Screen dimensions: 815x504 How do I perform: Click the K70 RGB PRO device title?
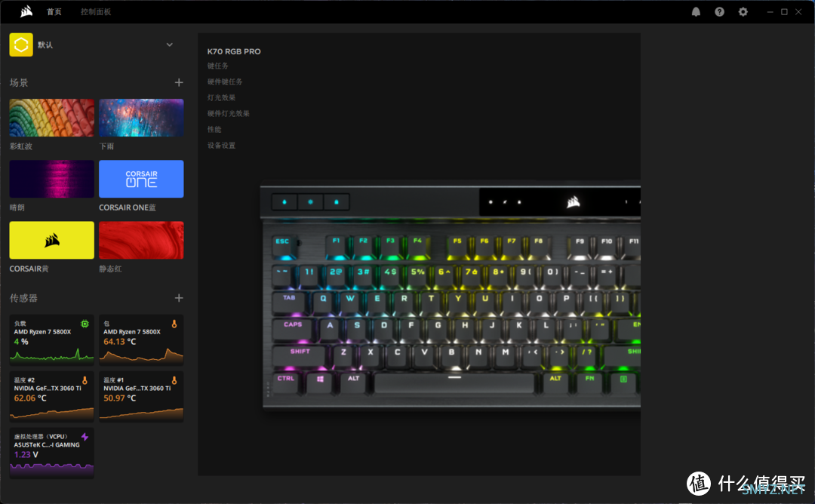234,51
